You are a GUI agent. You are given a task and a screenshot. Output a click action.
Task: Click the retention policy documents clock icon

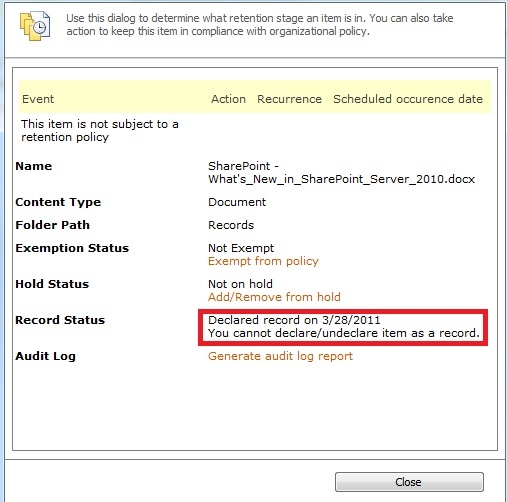[35, 26]
